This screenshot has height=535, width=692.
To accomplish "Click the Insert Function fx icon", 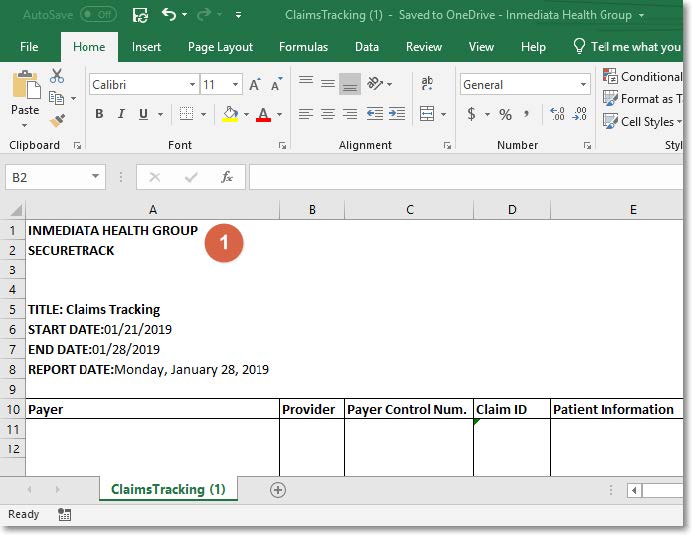I will [227, 177].
